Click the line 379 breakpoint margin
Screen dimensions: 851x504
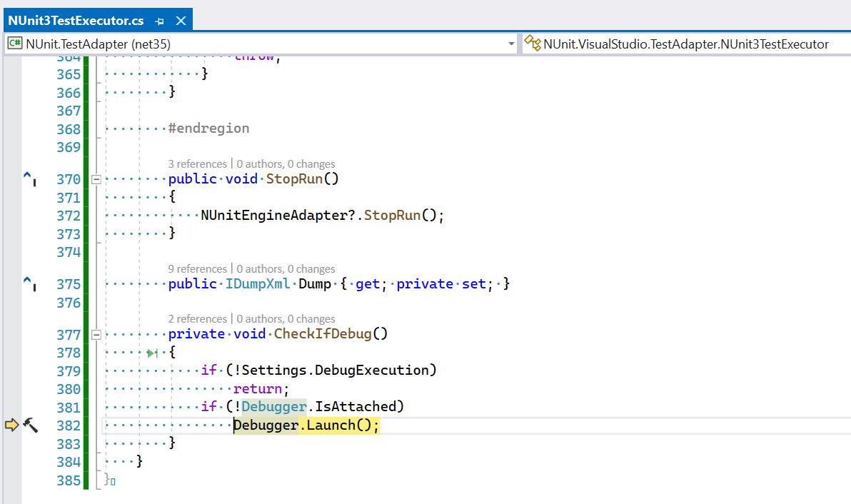[11, 371]
